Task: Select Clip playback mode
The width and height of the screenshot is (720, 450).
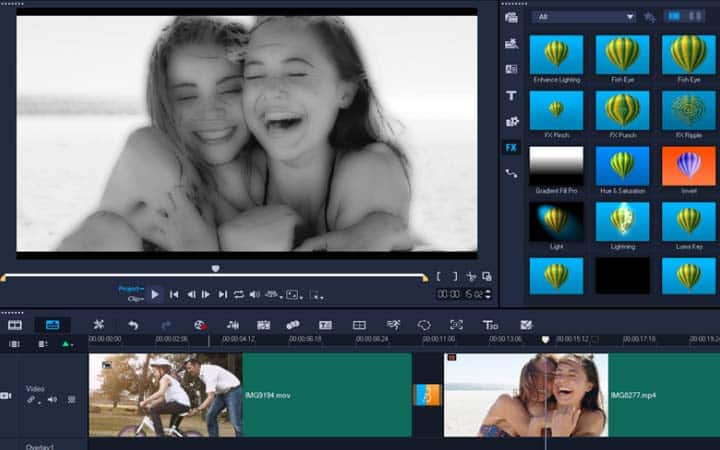Action: [x=133, y=299]
